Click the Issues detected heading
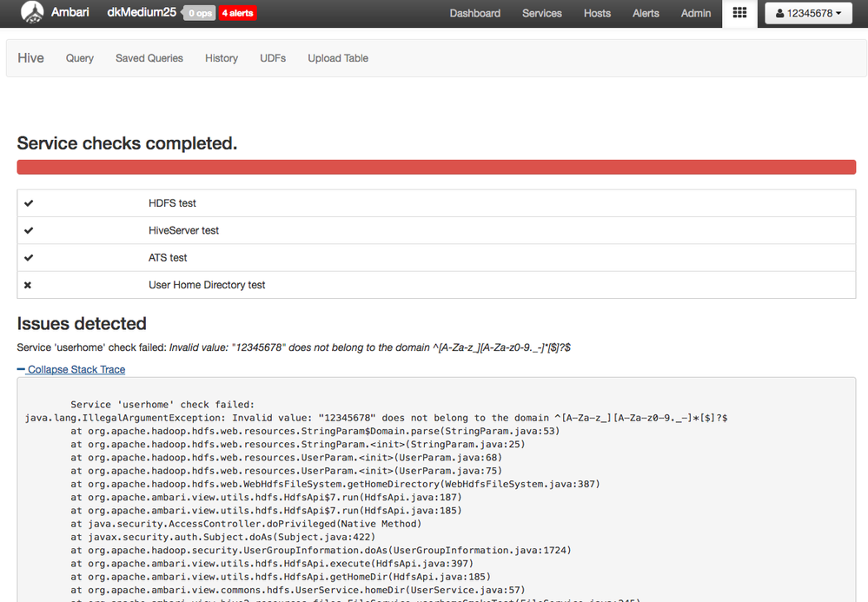The height and width of the screenshot is (602, 868). click(x=82, y=323)
